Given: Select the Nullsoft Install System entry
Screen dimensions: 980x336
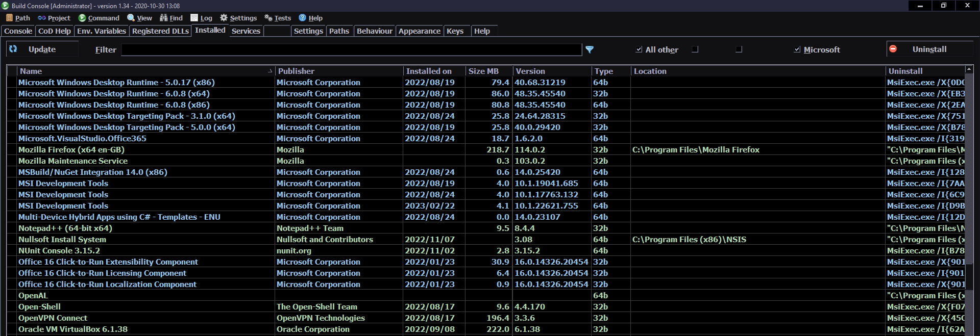Looking at the screenshot, I should pyautogui.click(x=62, y=240).
